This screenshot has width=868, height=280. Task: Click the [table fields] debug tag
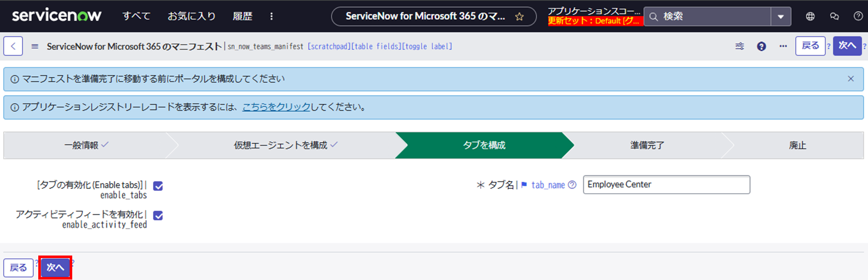[376, 46]
